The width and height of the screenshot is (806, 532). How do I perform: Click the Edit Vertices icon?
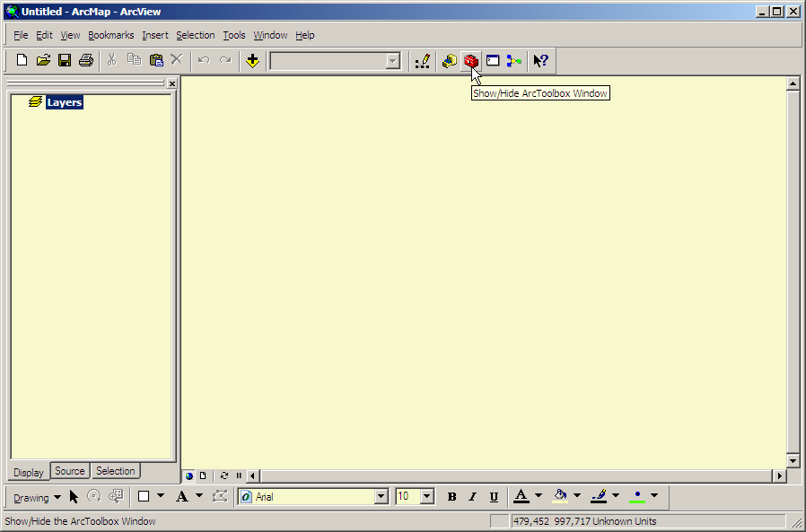(220, 496)
